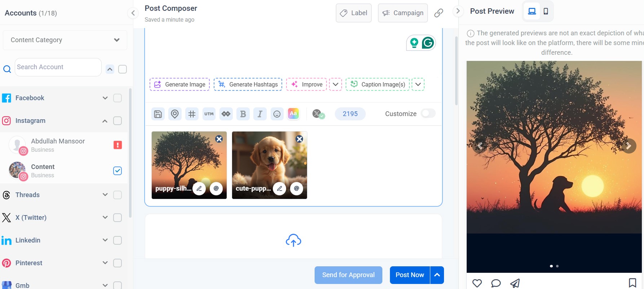The height and width of the screenshot is (289, 644).
Task: Click the save caption icon in the toolbar
Action: point(158,114)
